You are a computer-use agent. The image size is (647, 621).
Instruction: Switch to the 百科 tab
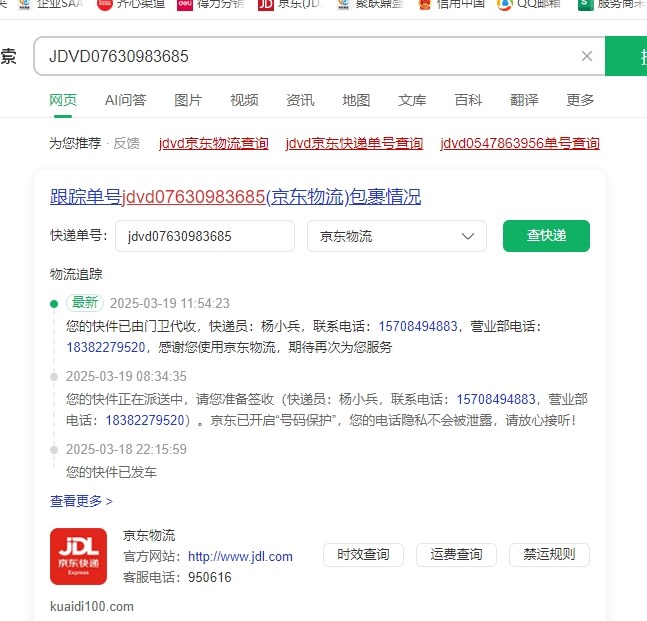click(468, 100)
